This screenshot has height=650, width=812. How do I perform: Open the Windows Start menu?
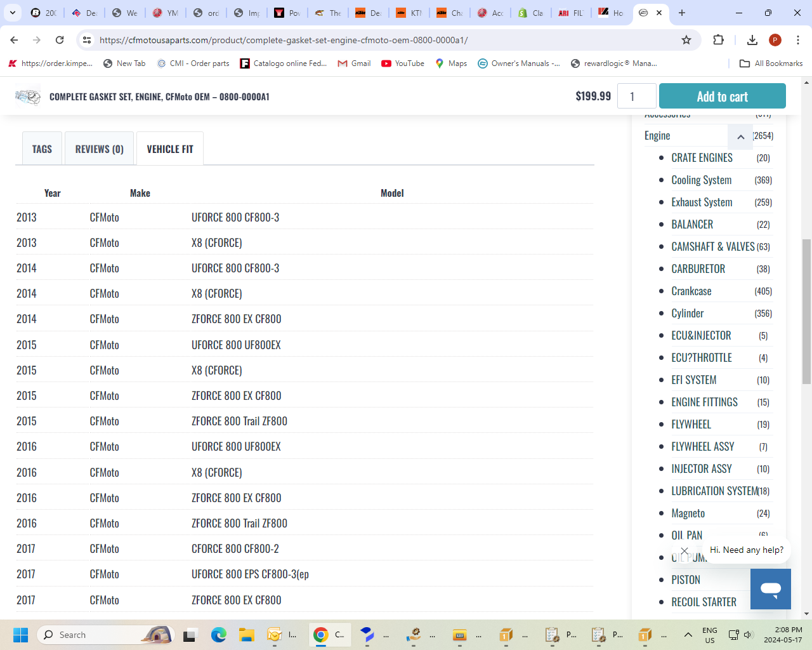click(x=20, y=635)
